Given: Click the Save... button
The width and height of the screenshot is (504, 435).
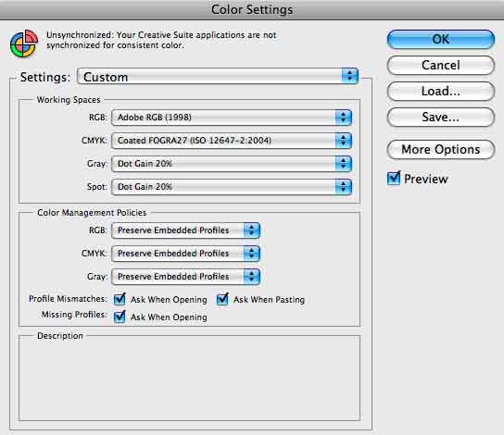Looking at the screenshot, I should (441, 118).
